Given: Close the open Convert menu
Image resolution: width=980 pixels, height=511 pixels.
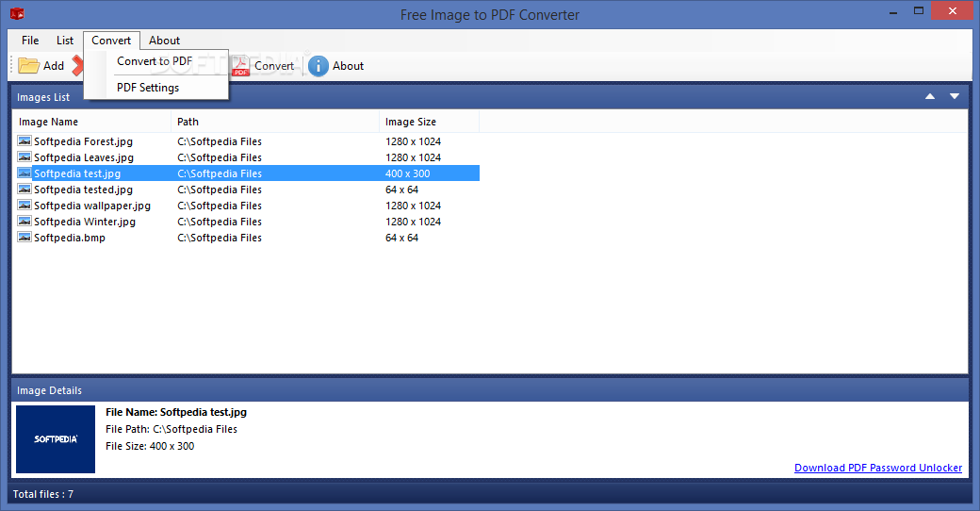Looking at the screenshot, I should [x=111, y=40].
